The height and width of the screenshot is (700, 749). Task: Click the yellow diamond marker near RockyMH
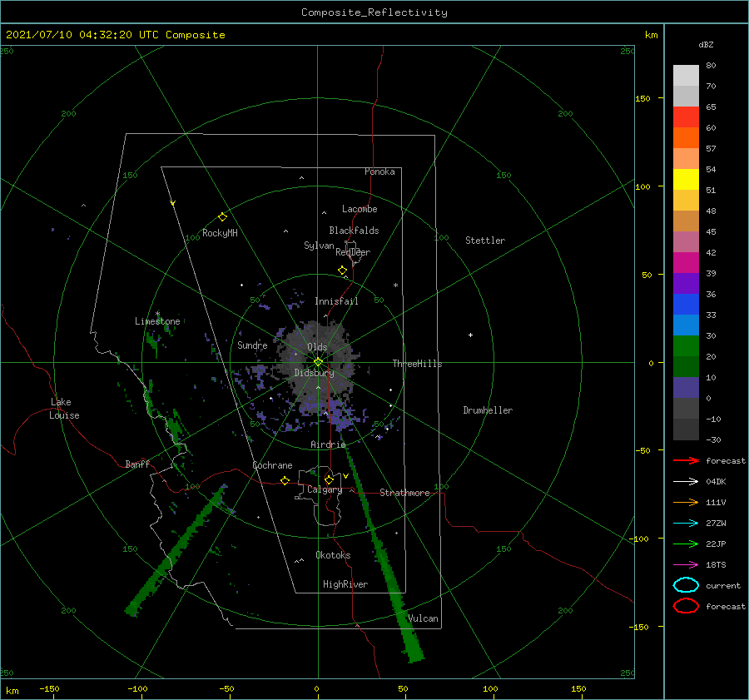(222, 217)
